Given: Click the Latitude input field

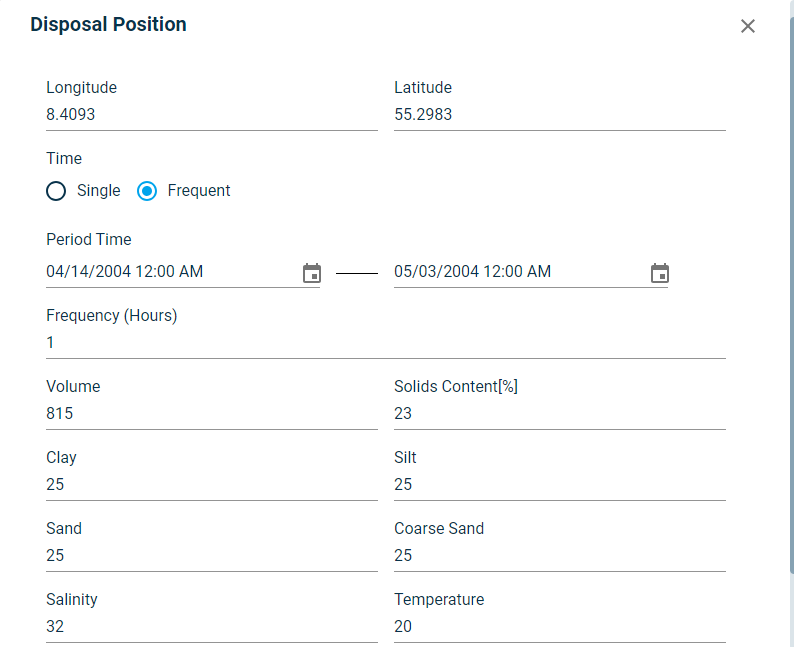Looking at the screenshot, I should 559,115.
